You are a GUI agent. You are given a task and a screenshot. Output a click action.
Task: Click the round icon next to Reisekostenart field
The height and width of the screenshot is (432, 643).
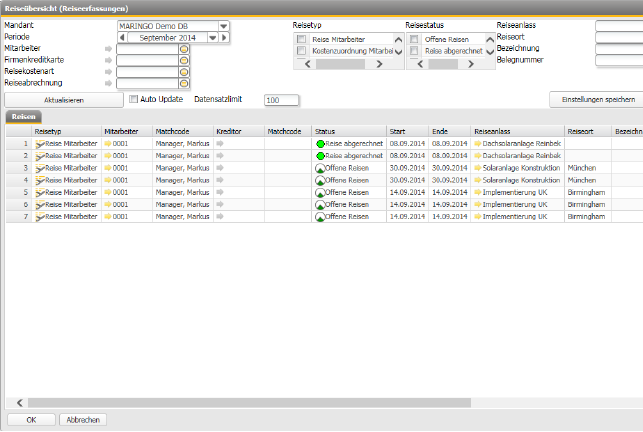pos(184,72)
